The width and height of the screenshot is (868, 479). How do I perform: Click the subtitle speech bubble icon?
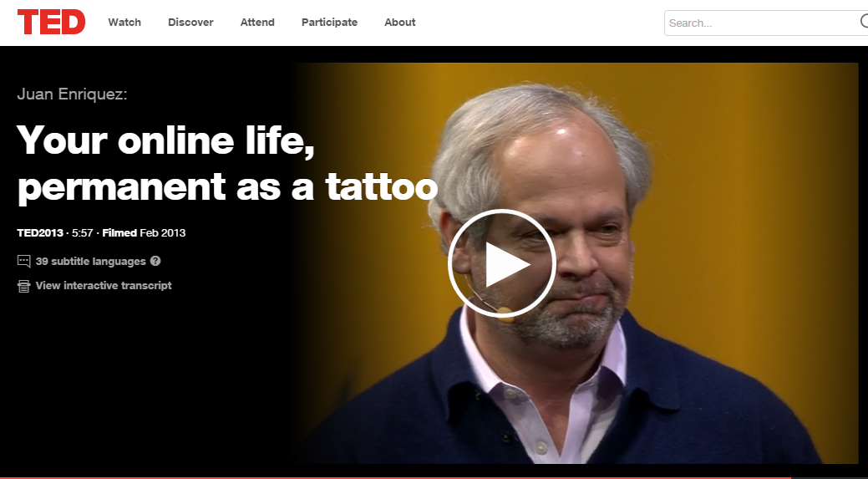[x=23, y=261]
